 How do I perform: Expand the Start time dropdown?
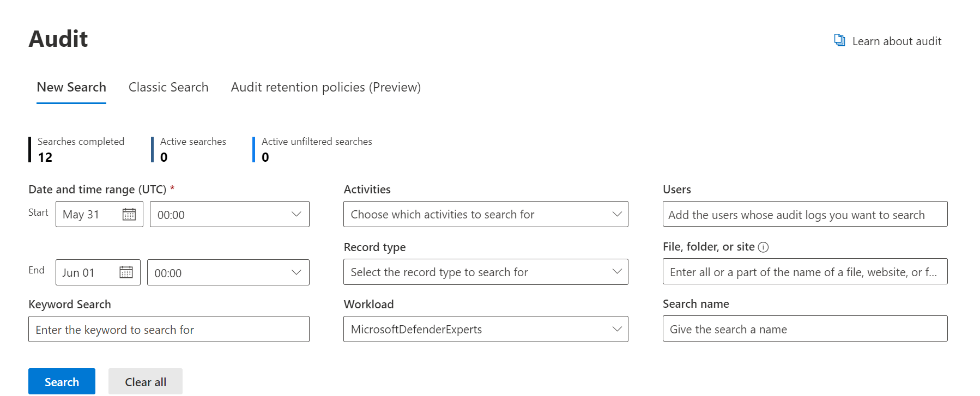(x=296, y=215)
